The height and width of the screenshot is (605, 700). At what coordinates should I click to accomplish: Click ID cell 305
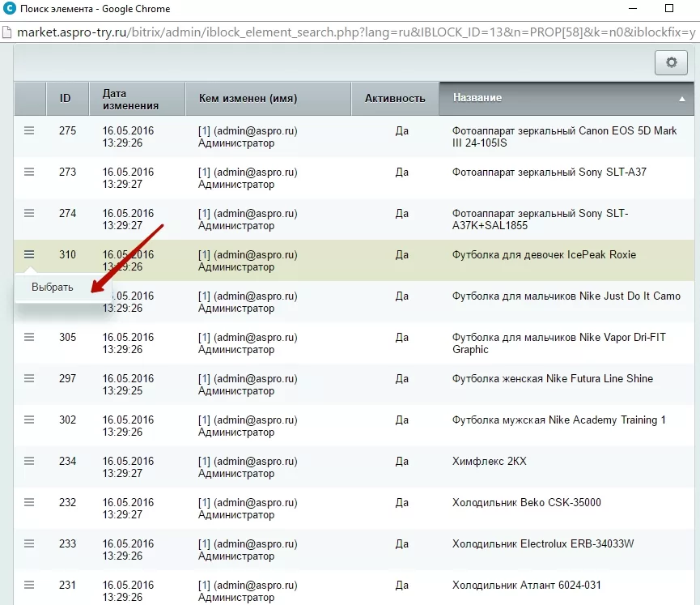pyautogui.click(x=67, y=338)
